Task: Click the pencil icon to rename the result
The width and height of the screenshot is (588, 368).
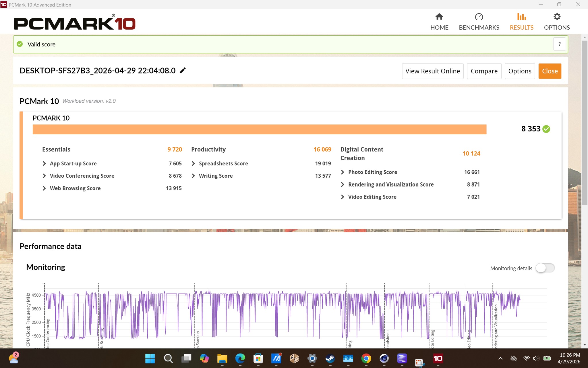Action: click(183, 70)
